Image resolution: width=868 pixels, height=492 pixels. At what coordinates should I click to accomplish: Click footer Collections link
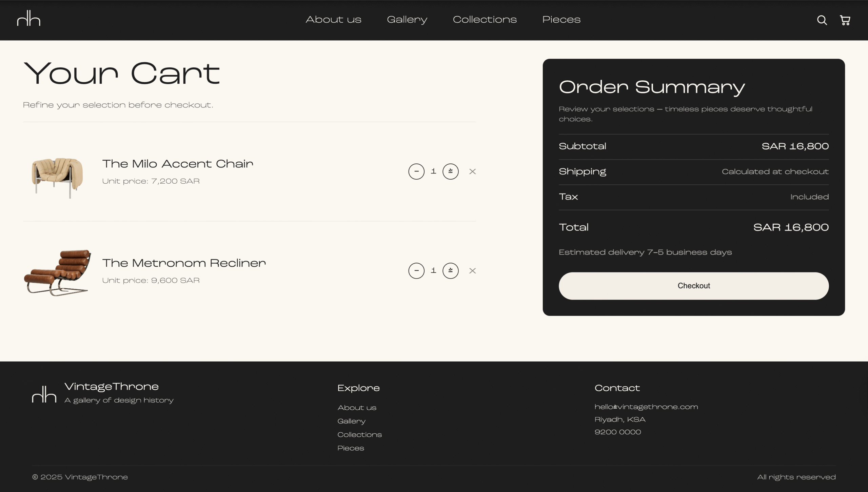pyautogui.click(x=359, y=435)
